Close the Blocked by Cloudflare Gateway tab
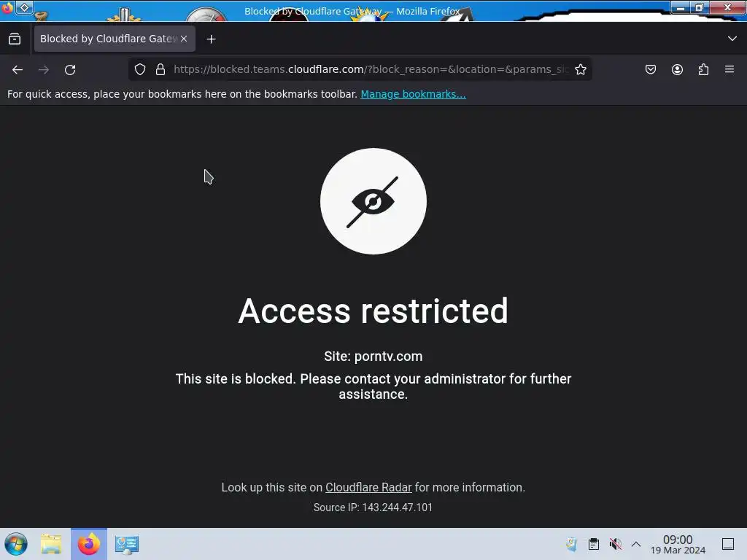 click(184, 39)
